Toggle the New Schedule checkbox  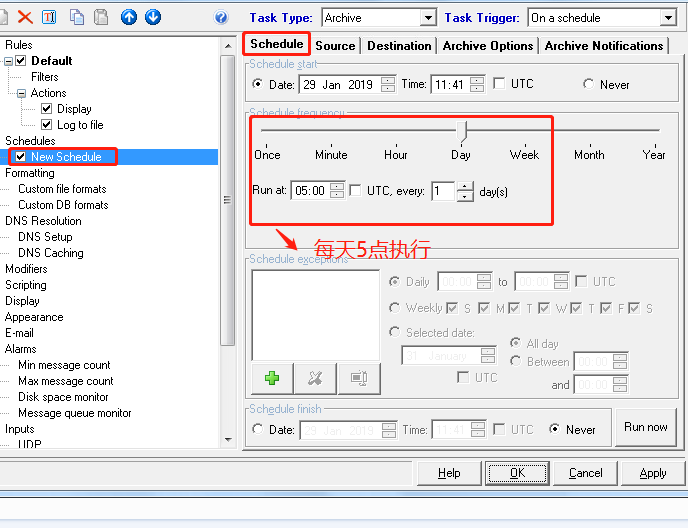tap(21, 157)
